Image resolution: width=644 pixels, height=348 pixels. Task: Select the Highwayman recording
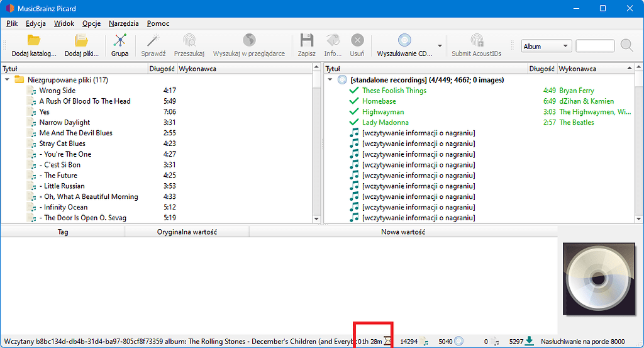383,112
